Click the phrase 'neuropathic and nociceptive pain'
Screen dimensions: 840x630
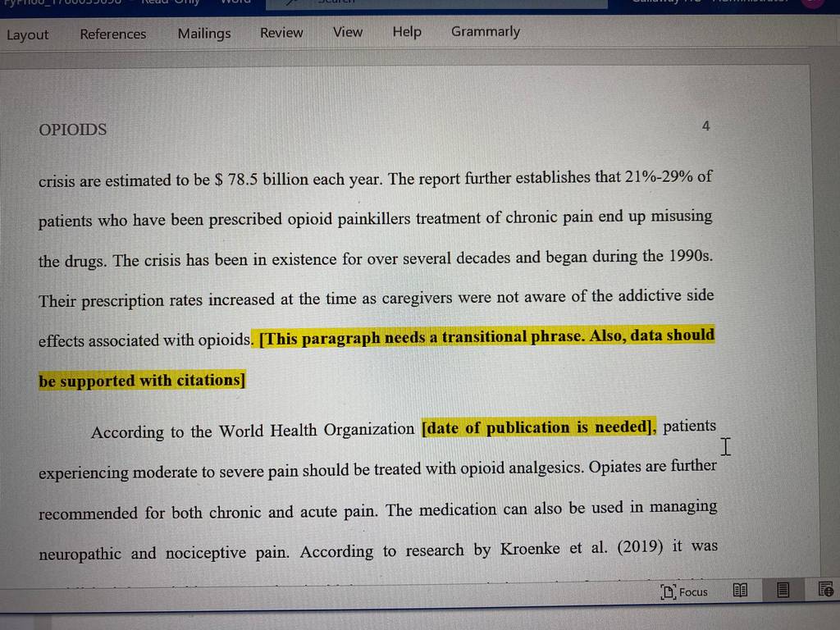[163, 552]
